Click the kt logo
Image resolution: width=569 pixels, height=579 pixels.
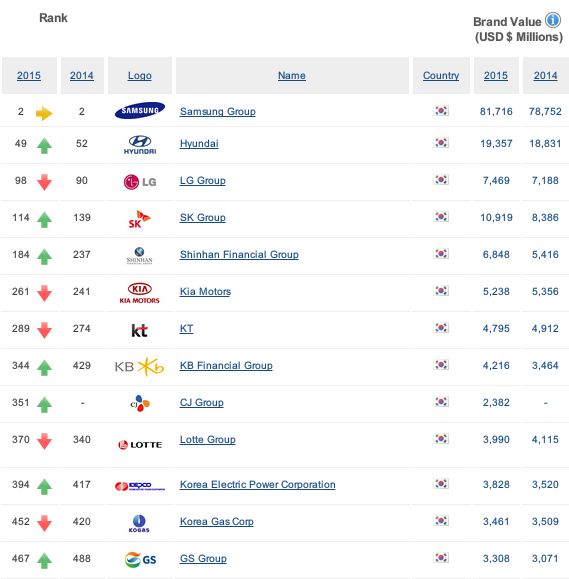[x=140, y=330]
